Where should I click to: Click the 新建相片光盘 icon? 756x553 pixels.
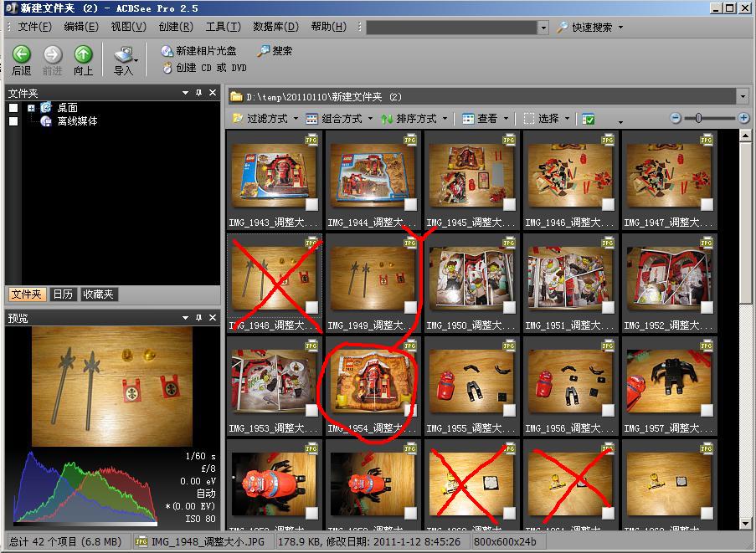pos(164,50)
